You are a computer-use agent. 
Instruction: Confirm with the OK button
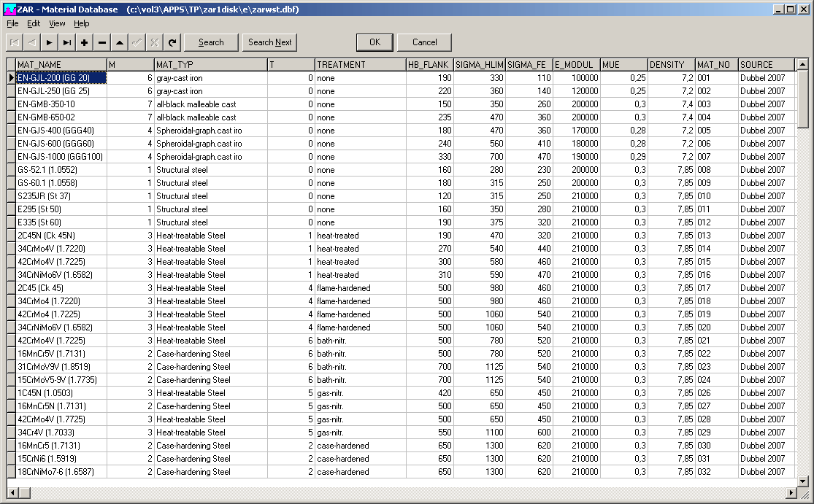[375, 42]
